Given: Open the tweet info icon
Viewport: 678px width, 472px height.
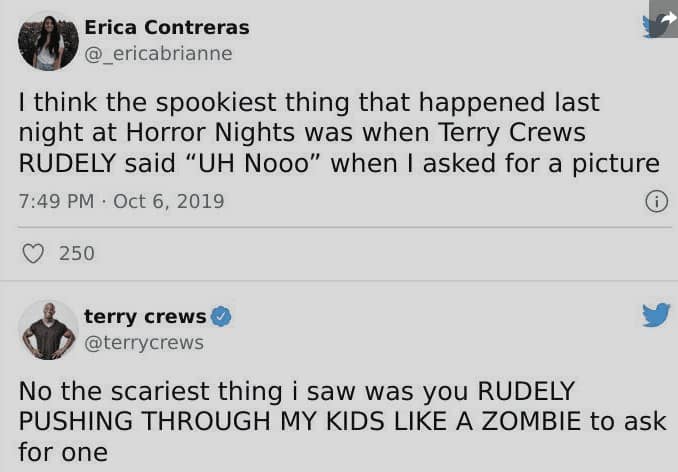Looking at the screenshot, I should click(x=656, y=201).
